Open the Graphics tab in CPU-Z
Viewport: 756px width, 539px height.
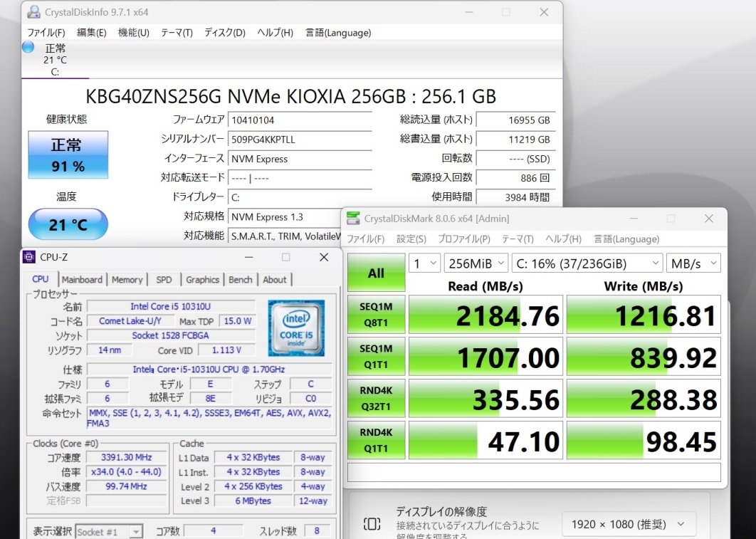(202, 280)
